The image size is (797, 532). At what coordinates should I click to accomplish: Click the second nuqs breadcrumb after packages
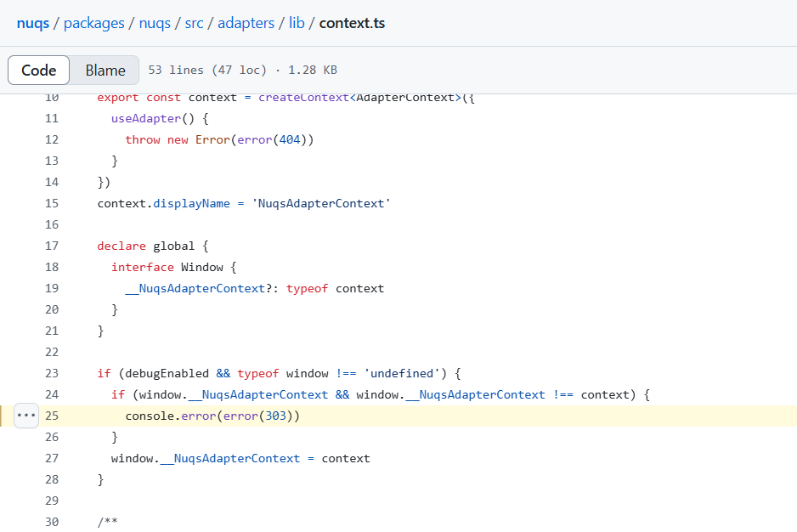click(155, 24)
